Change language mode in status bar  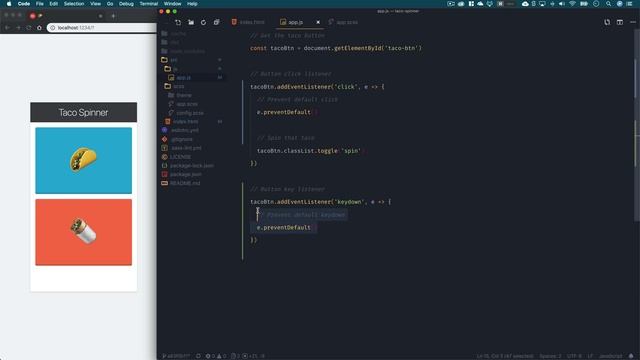[x=611, y=356]
